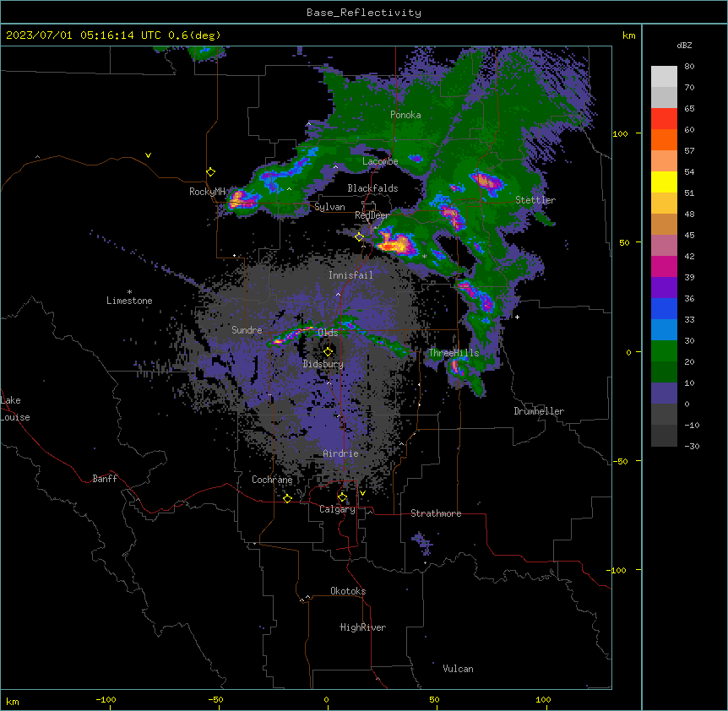Click the timestamp 2023/07/01 05:16:14 UTC
The image size is (728, 711).
click(84, 35)
